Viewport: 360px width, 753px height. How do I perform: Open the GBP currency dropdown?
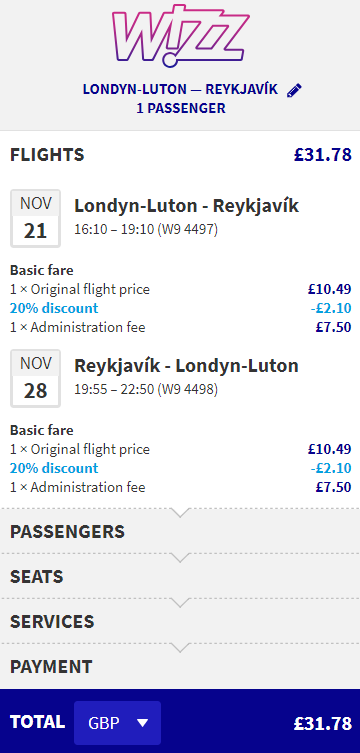pos(117,723)
